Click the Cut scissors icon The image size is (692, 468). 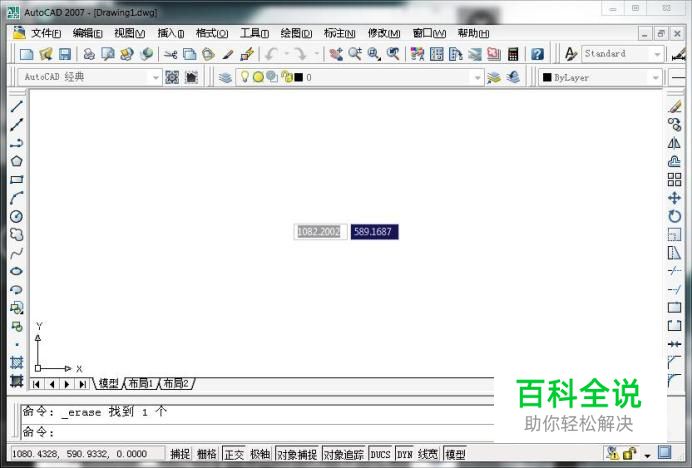(x=170, y=54)
